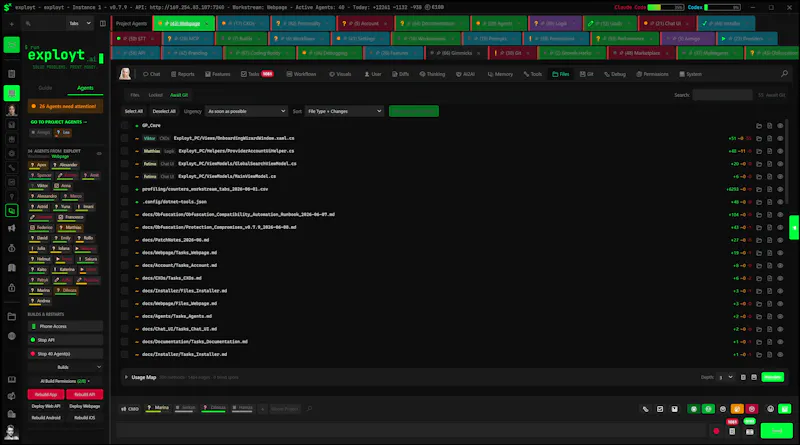Click the large green send button
Image resolution: width=800 pixels, height=445 pixels.
(777, 431)
